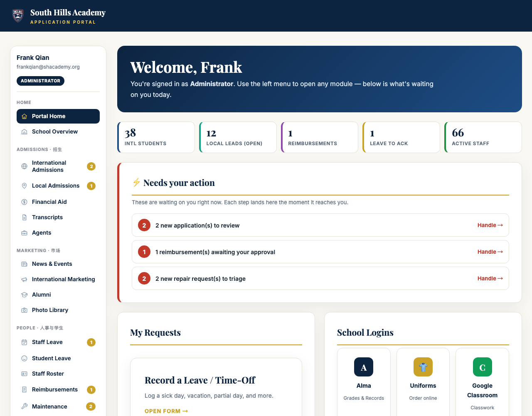Click the Student Leave smiley icon
The image size is (532, 416).
tap(24, 359)
